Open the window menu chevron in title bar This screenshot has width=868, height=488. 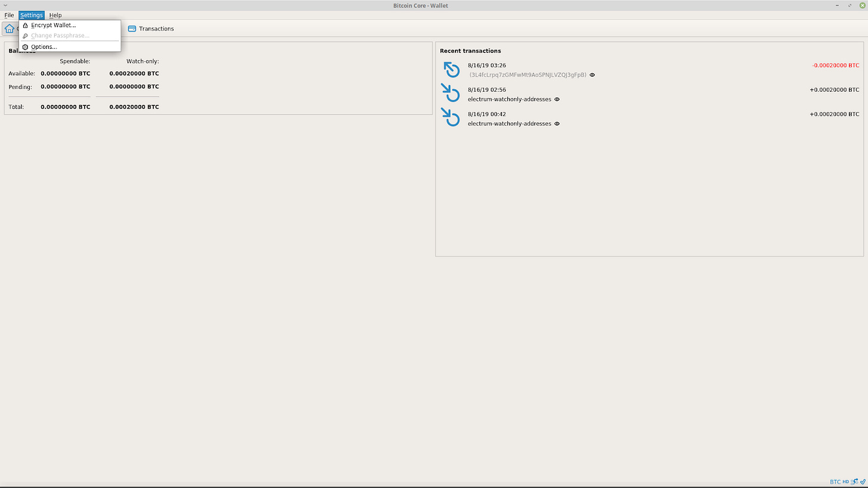(5, 5)
